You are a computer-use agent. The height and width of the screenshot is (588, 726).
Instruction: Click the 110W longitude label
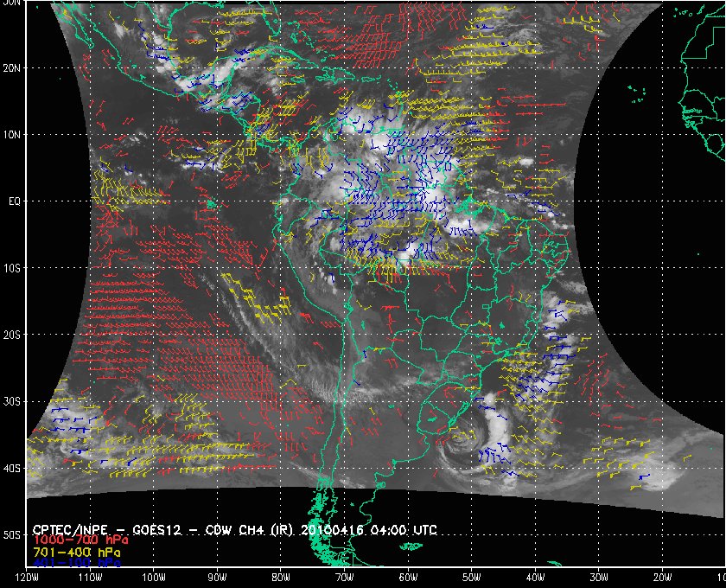(x=90, y=578)
